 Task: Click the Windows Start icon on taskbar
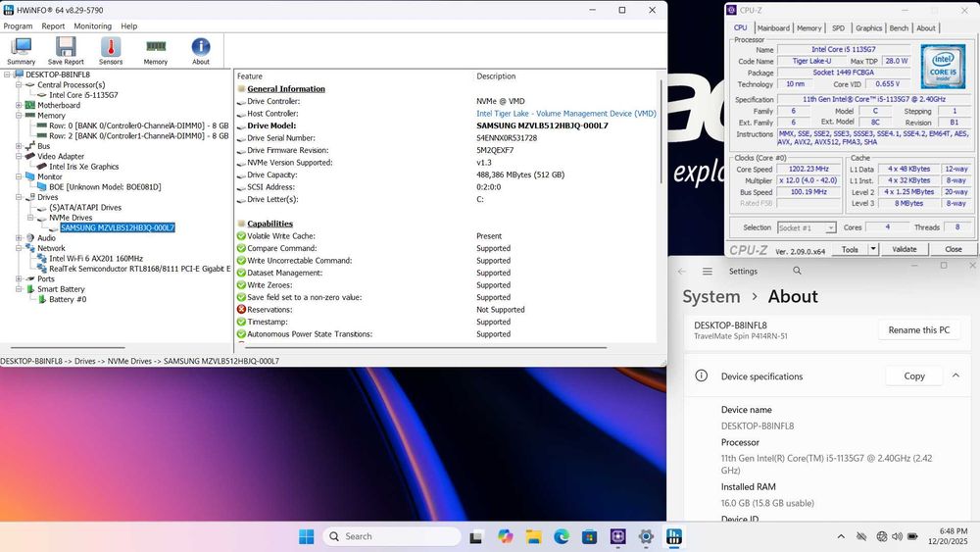[x=306, y=536]
